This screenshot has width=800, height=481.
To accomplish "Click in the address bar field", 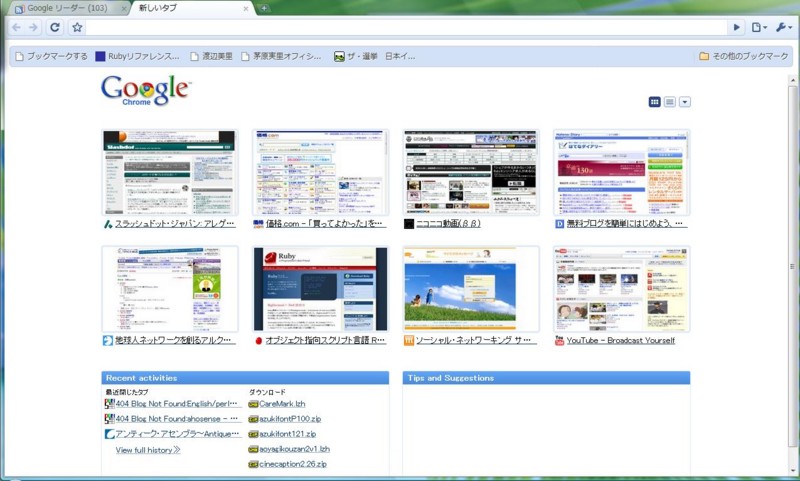I will pos(406,27).
